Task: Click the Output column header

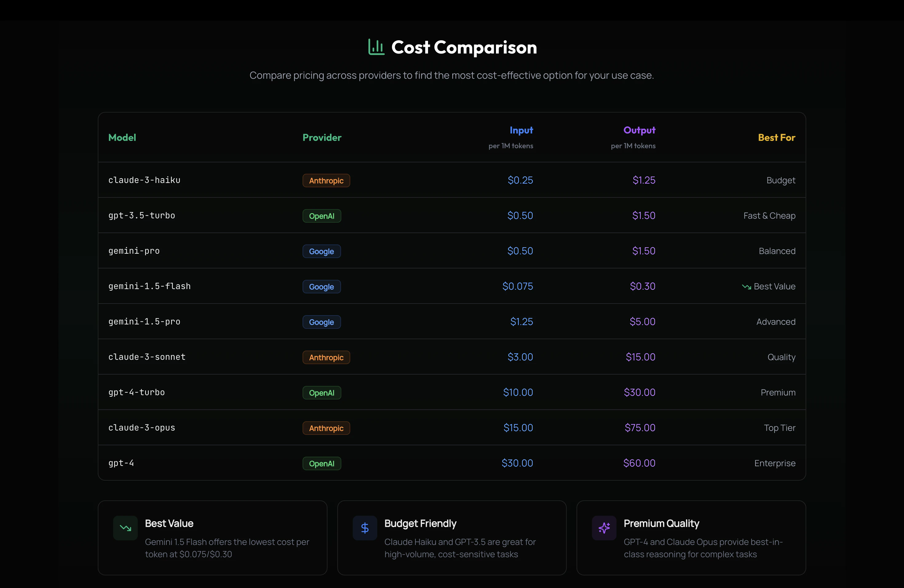Action: tap(639, 130)
